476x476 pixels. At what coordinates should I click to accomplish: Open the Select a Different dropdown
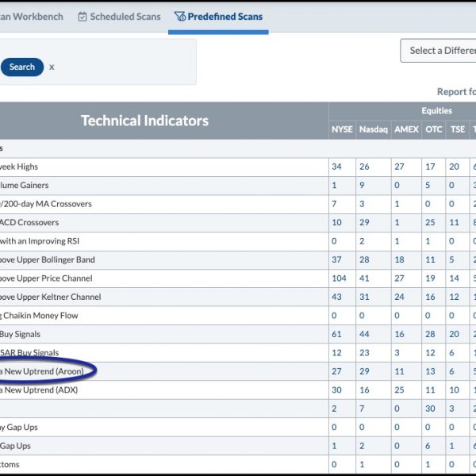(438, 51)
